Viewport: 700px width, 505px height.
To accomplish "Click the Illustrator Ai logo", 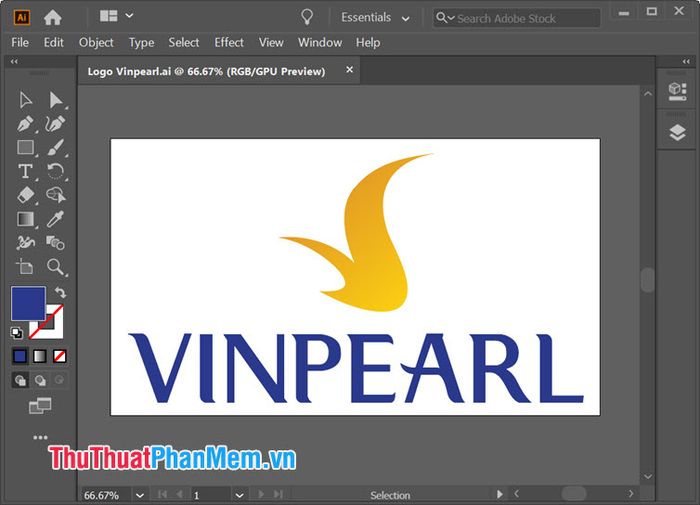I will [x=21, y=17].
